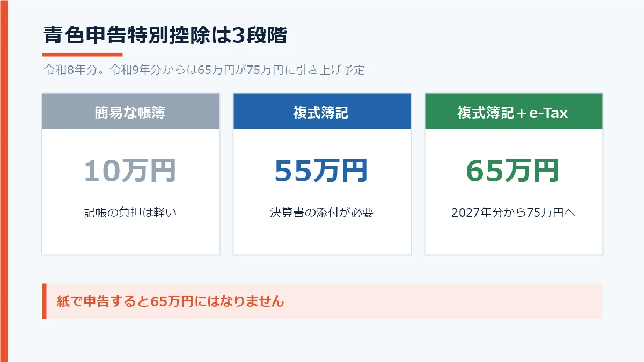The image size is (644, 362).
Task: Click the caption 記帳の負担は軽い
Action: tap(130, 212)
